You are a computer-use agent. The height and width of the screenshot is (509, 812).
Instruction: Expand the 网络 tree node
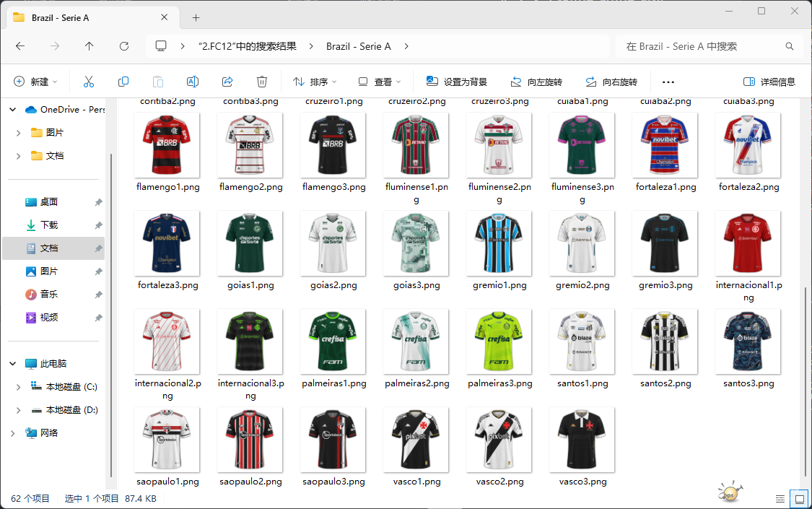point(12,433)
